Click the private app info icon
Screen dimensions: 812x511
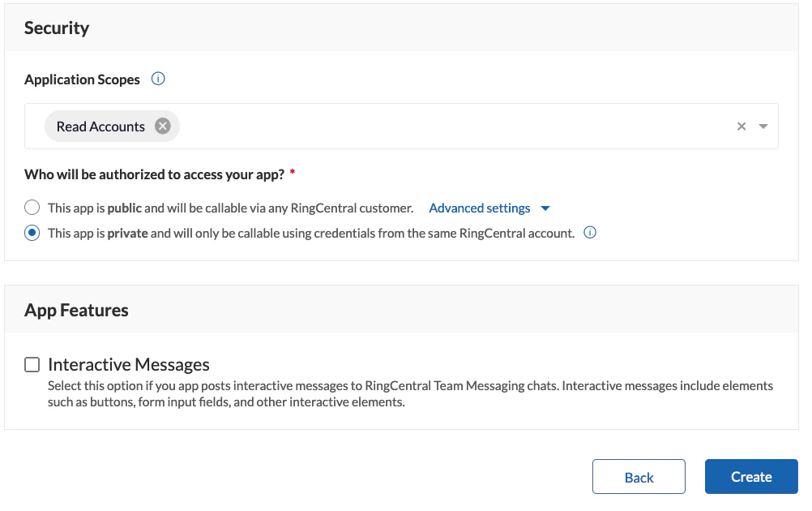pyautogui.click(x=590, y=233)
